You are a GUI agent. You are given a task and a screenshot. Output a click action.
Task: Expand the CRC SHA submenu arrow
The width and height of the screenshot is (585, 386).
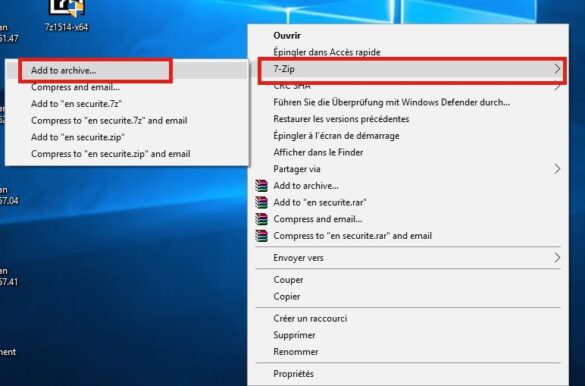click(557, 87)
